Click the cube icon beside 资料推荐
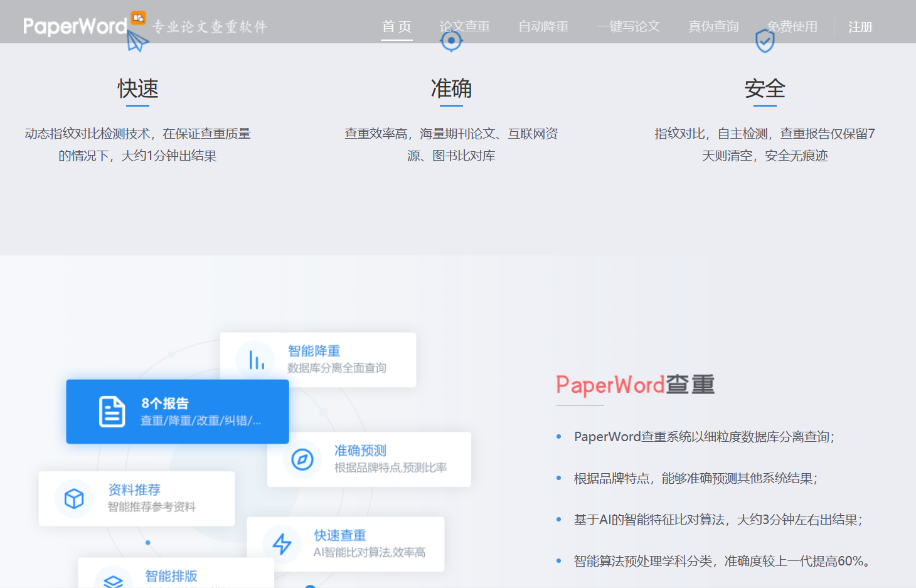This screenshot has width=916, height=588. coord(74,498)
